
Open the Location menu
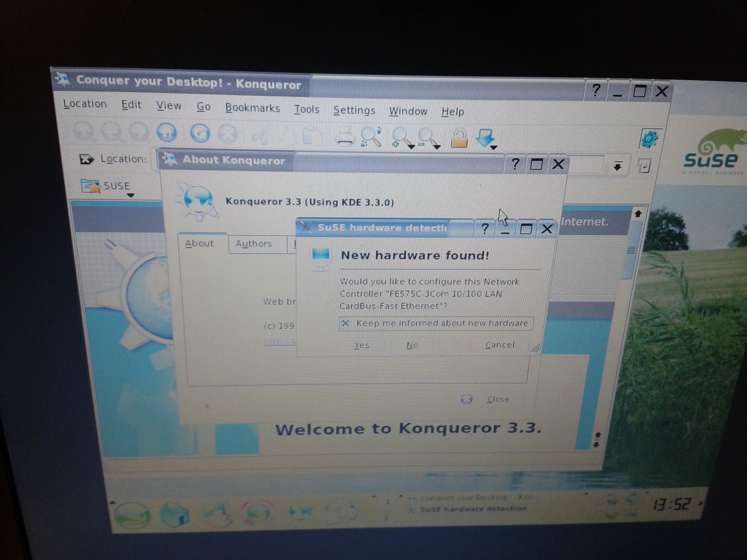85,104
